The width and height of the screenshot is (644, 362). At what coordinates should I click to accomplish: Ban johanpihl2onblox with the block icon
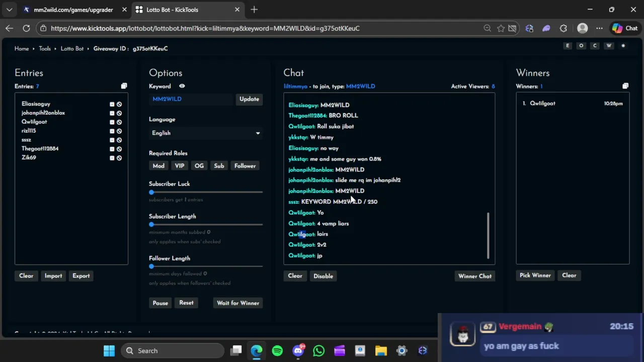click(x=119, y=113)
